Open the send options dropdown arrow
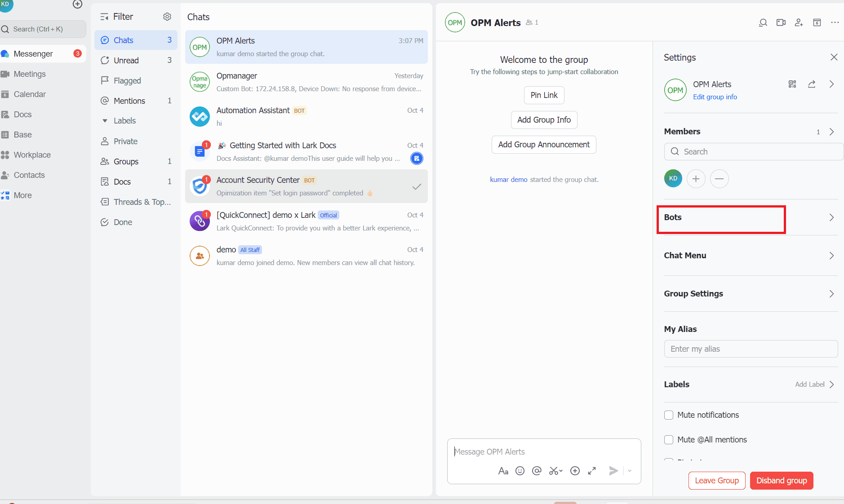 (x=630, y=471)
